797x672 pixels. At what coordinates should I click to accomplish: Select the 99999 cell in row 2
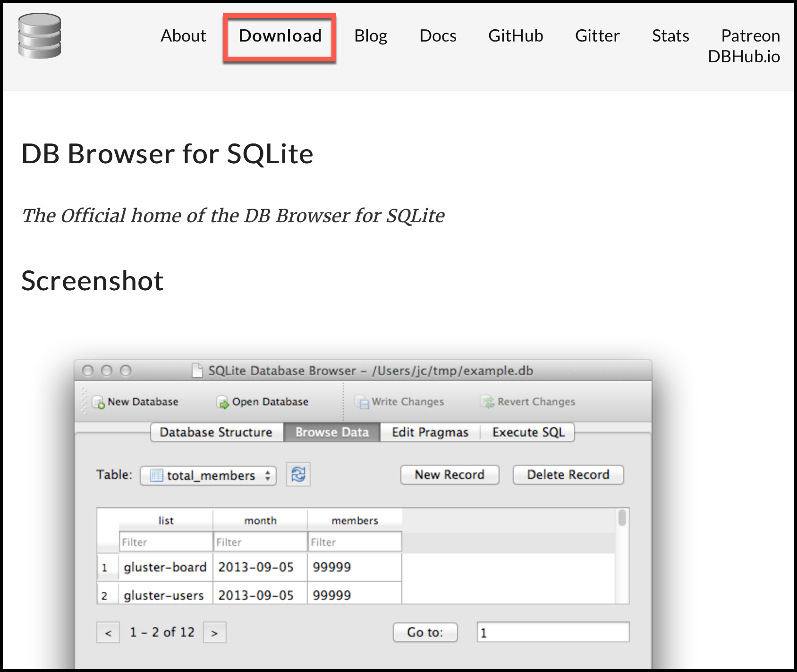click(355, 594)
